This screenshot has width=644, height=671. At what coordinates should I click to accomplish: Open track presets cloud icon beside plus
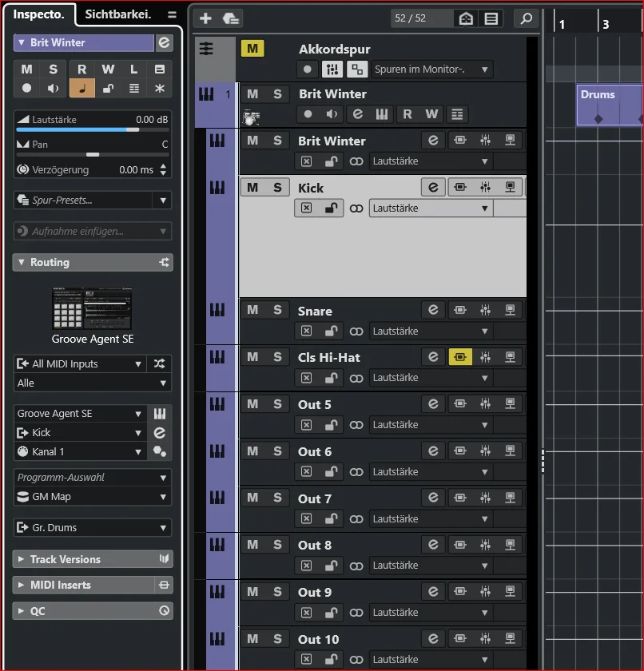click(231, 18)
